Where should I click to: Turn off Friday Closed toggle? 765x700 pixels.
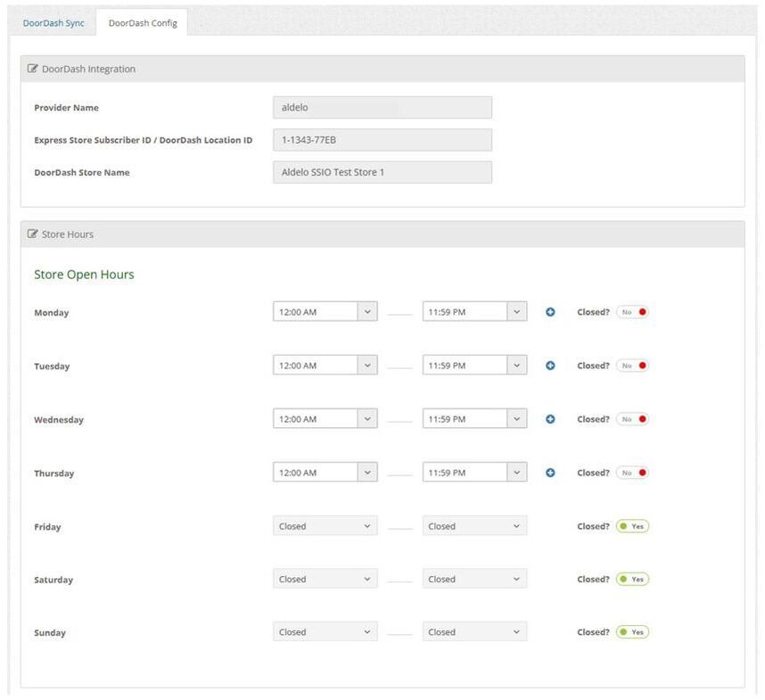coord(632,526)
